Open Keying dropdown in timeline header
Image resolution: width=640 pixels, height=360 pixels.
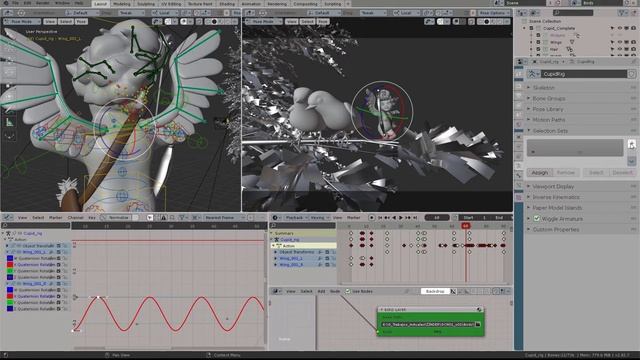319,218
